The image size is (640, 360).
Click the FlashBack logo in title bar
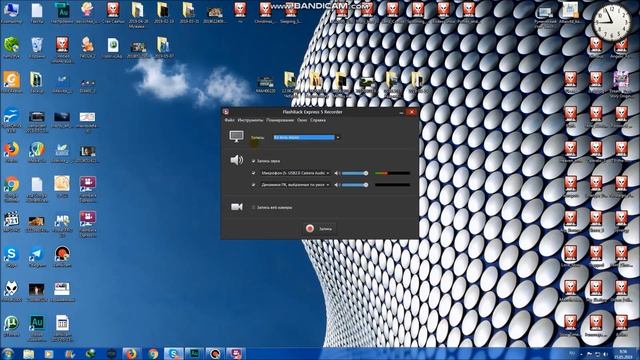pyautogui.click(x=226, y=112)
